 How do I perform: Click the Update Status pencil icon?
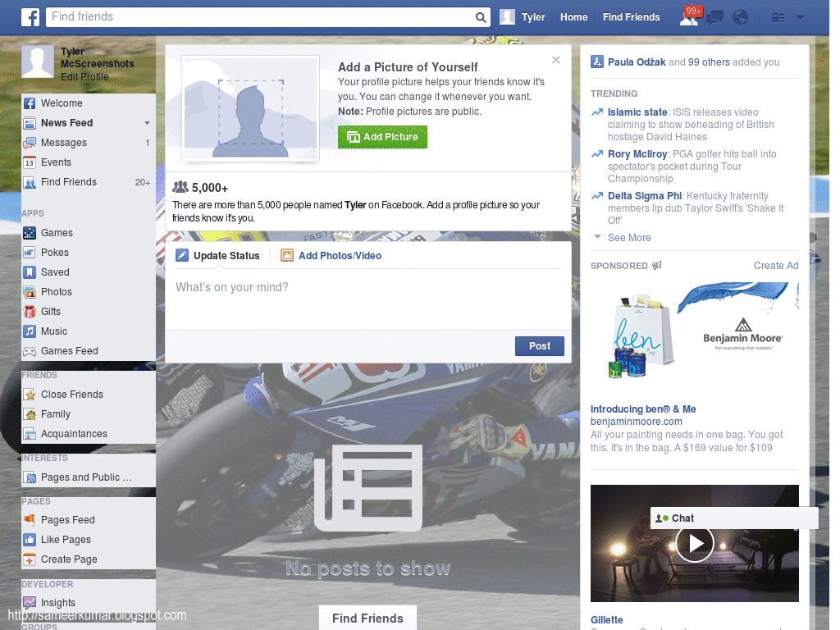pos(182,256)
